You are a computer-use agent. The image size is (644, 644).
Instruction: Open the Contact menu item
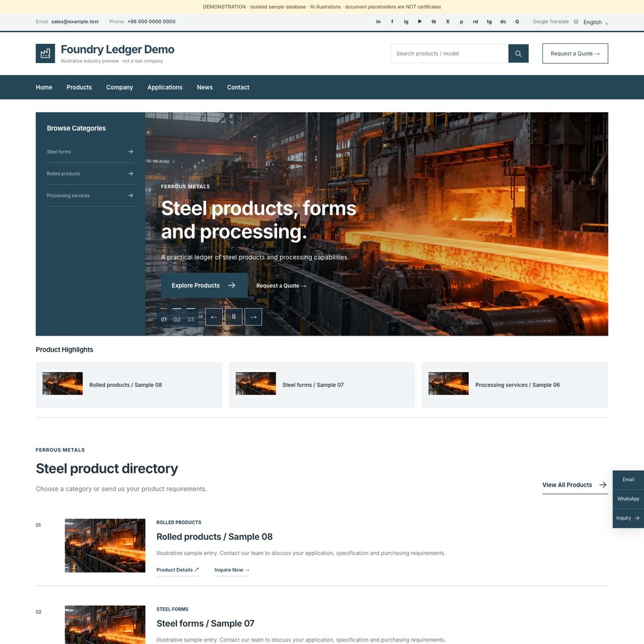[x=238, y=87]
